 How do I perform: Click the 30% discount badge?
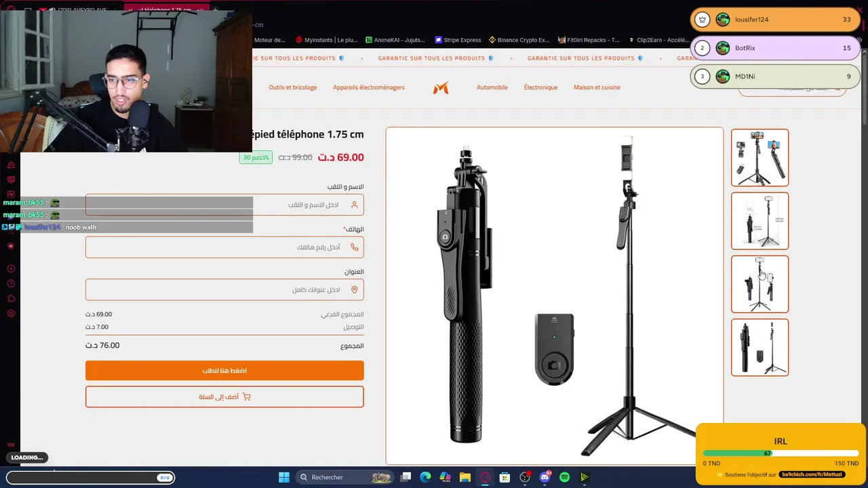(256, 157)
